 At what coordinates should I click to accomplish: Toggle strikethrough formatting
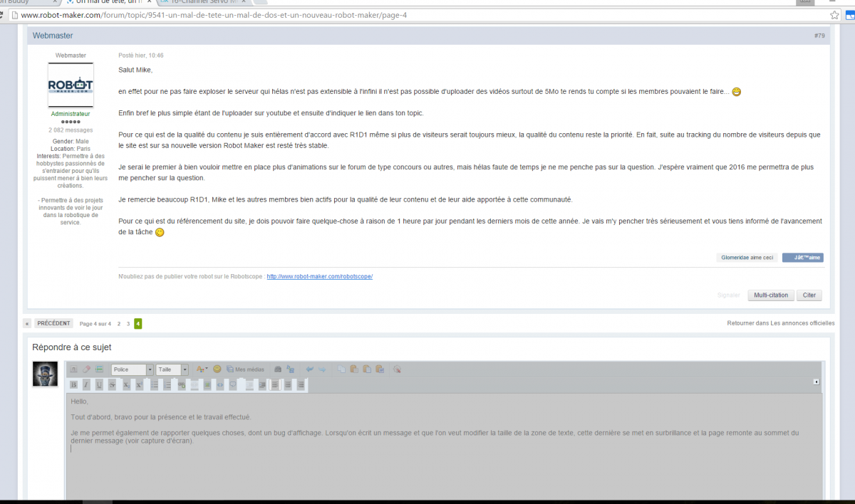pos(113,384)
